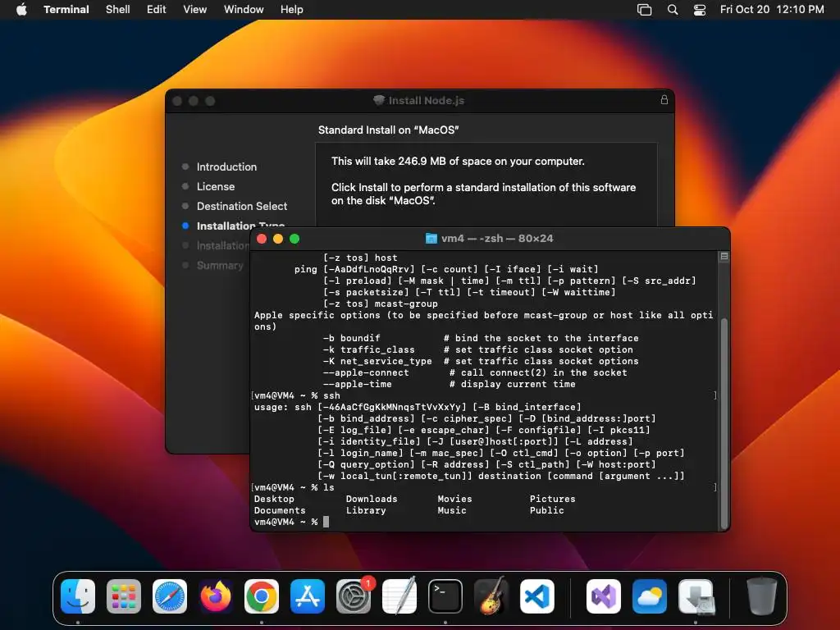Click the "Library" entry in ls output

[366, 510]
